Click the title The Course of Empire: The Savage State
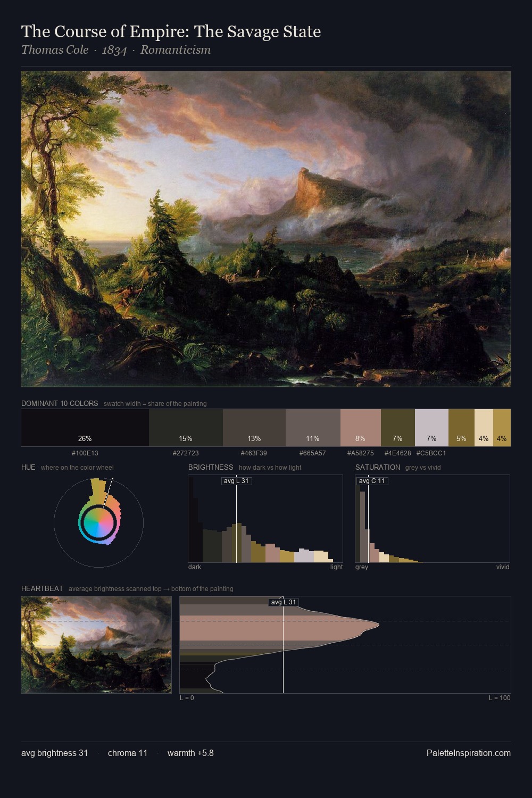 [171, 32]
